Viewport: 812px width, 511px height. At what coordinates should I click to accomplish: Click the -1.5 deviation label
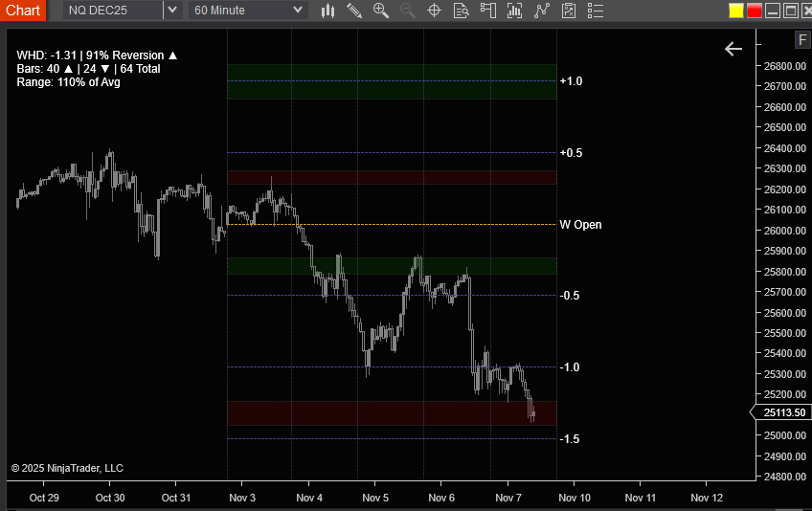tap(570, 439)
